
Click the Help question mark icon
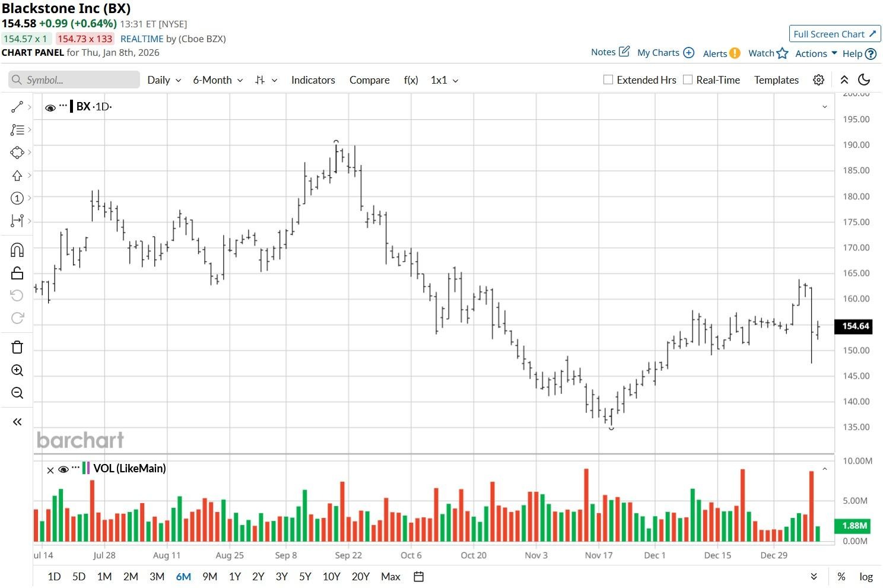point(871,53)
